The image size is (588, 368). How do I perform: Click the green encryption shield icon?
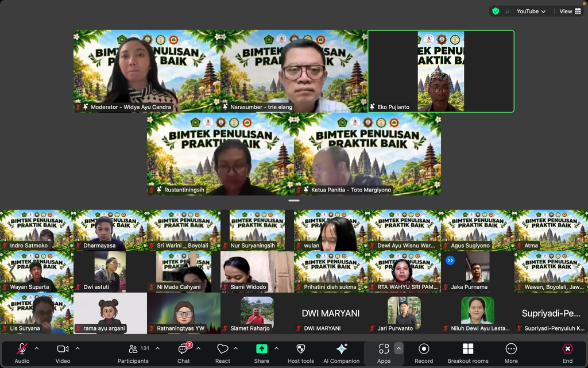(496, 11)
